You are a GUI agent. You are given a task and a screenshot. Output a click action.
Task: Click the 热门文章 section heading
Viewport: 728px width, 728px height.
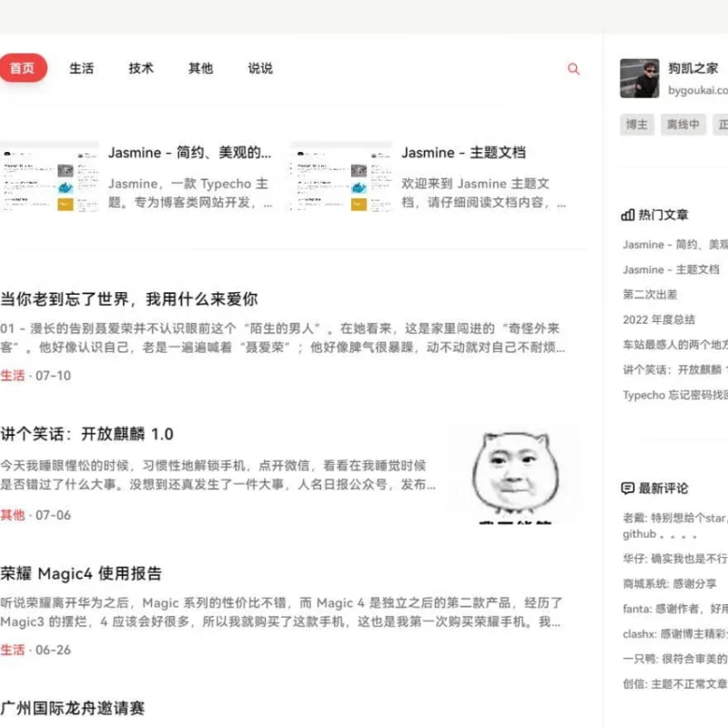pyautogui.click(x=663, y=215)
